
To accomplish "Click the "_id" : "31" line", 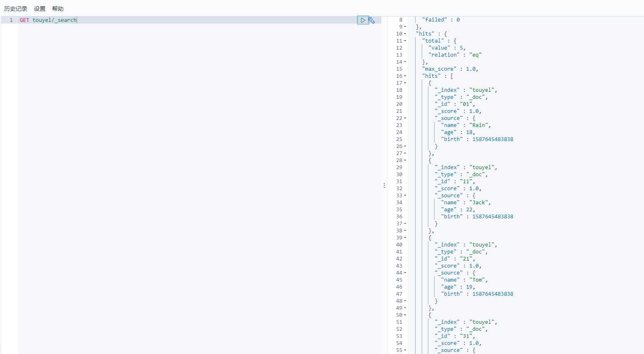I will (455, 336).
